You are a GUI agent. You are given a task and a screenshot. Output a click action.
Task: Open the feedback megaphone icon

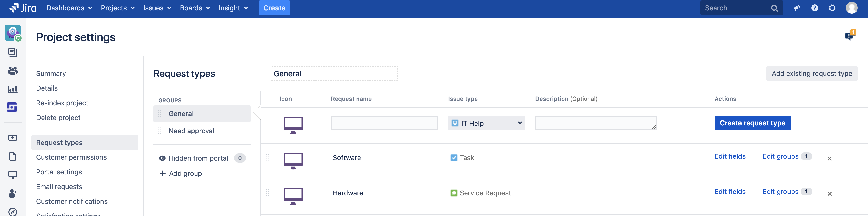(797, 8)
